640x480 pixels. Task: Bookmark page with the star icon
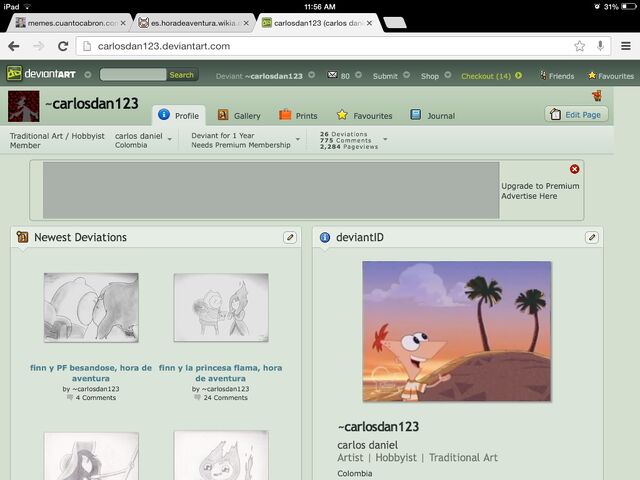point(579,46)
